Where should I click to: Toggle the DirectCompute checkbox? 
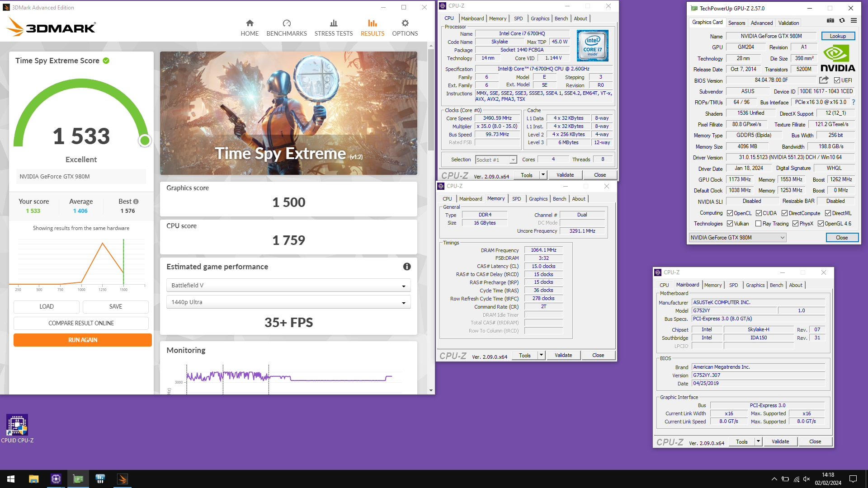784,213
